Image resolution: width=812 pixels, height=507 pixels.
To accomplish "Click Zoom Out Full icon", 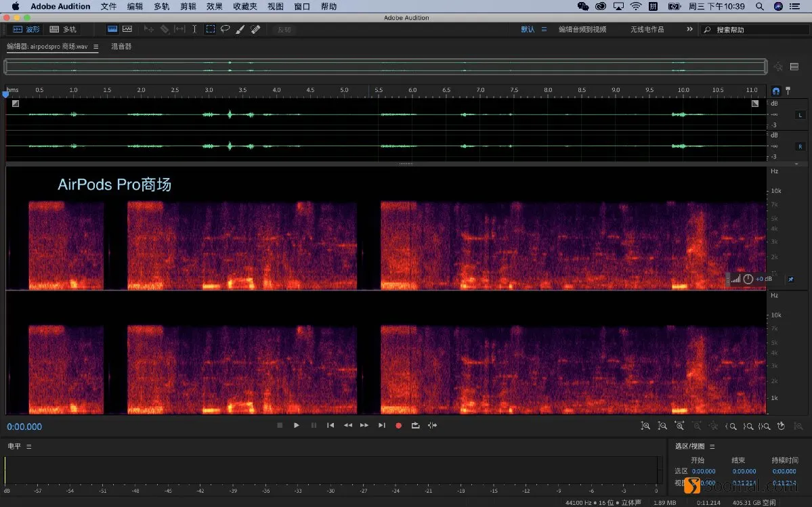I will [714, 426].
